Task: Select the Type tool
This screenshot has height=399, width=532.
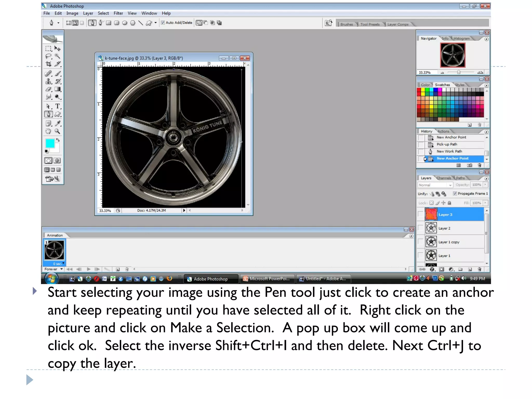Action: (x=57, y=106)
